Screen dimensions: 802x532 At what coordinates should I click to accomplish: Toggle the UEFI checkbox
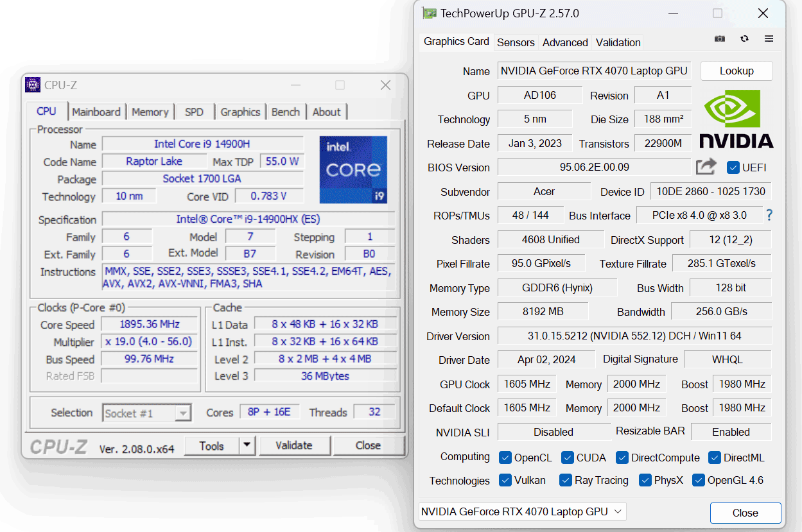tap(733, 167)
